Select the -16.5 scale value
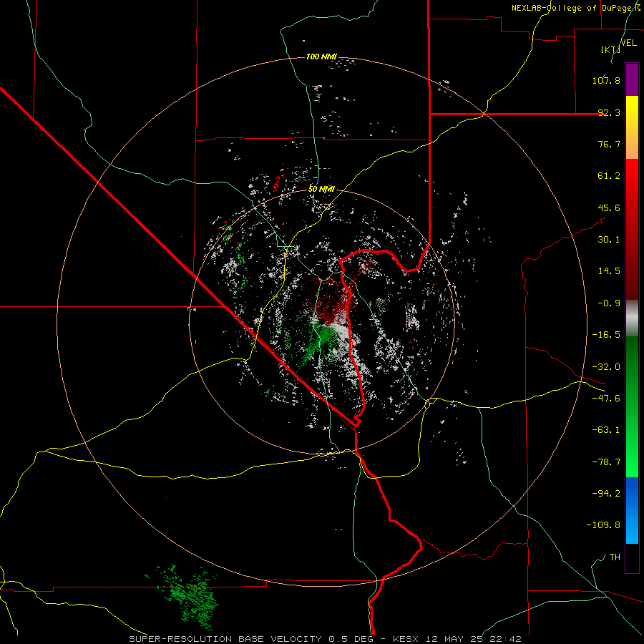The height and width of the screenshot is (644, 644). (x=606, y=335)
